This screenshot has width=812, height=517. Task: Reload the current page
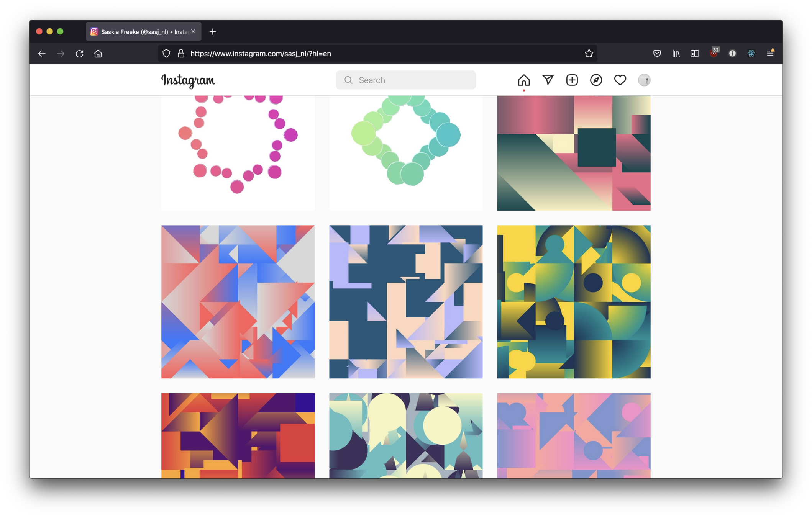[x=79, y=54]
